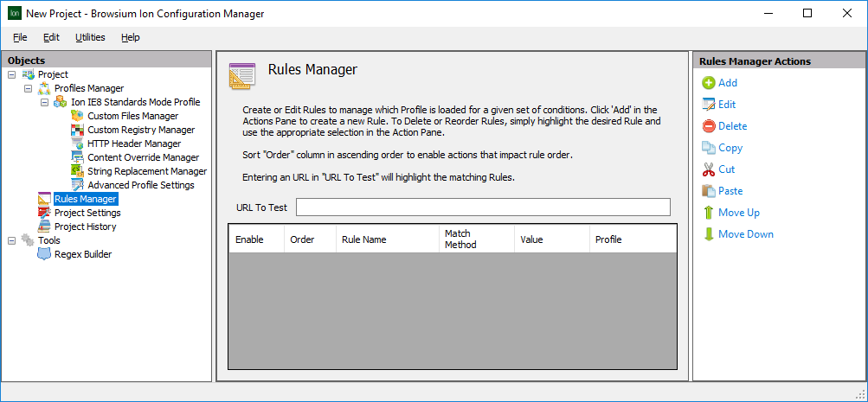
Task: Click the Paste clipboard icon
Action: coord(708,191)
